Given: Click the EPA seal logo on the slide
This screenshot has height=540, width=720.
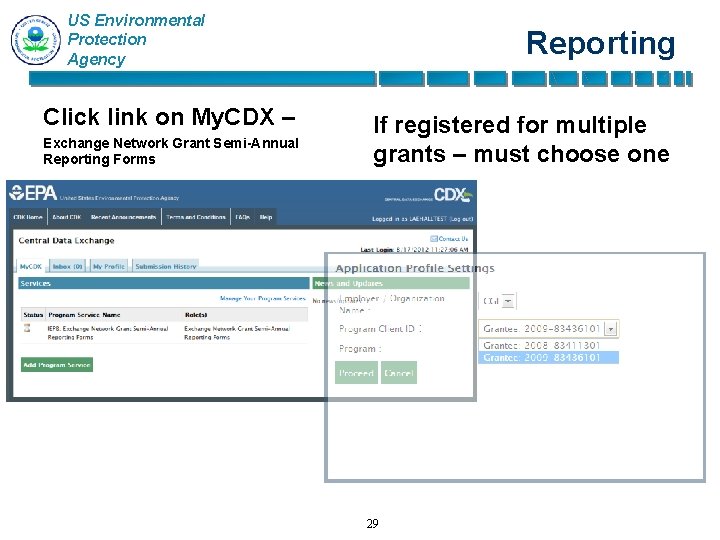Looking at the screenshot, I should tap(36, 39).
